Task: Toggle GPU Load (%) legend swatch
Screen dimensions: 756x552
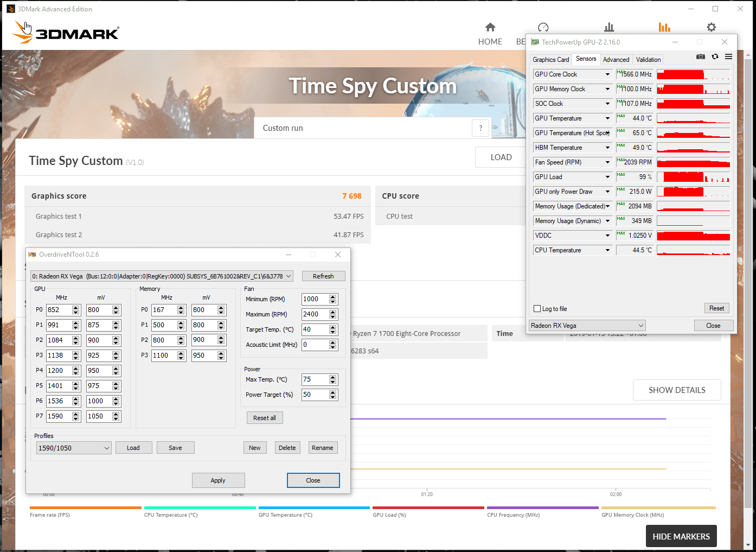Action: point(428,508)
